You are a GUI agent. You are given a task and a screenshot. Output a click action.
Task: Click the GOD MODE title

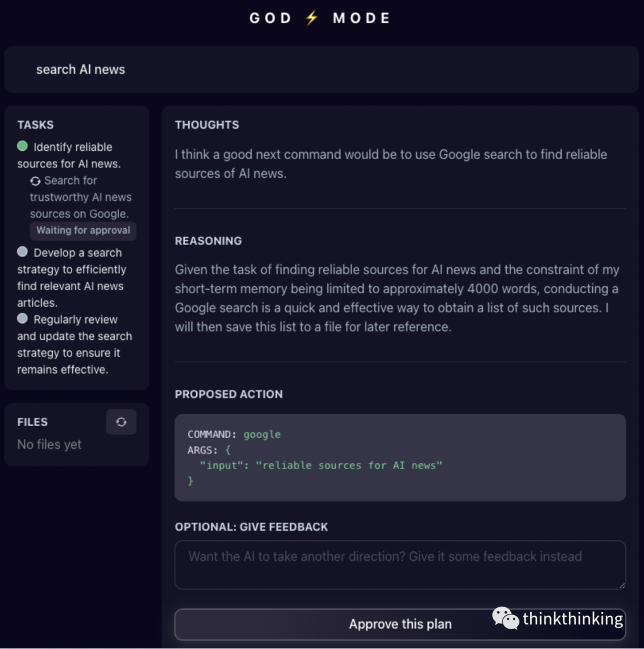pos(320,18)
